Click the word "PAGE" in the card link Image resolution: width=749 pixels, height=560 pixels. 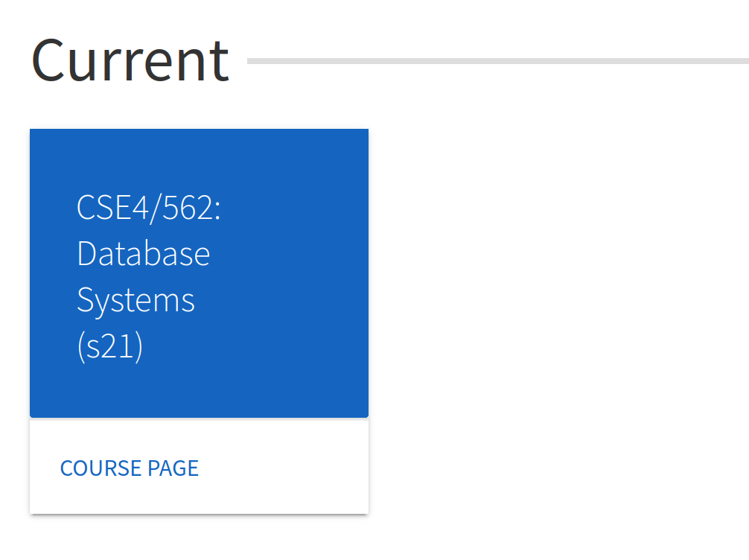tap(173, 468)
